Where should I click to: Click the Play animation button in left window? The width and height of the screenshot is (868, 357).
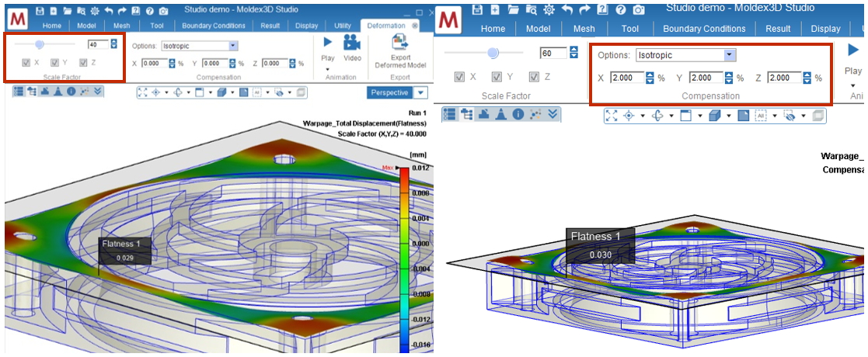328,42
